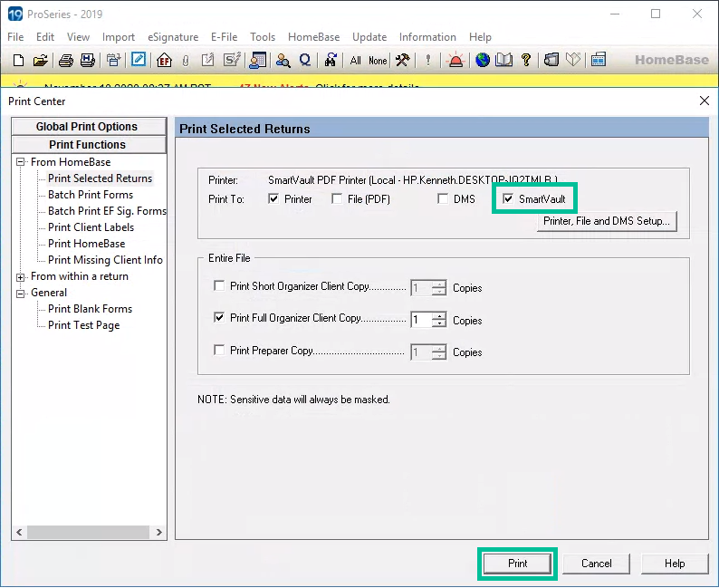Close the Print Center dialog
The width and height of the screenshot is (719, 588).
pyautogui.click(x=705, y=101)
